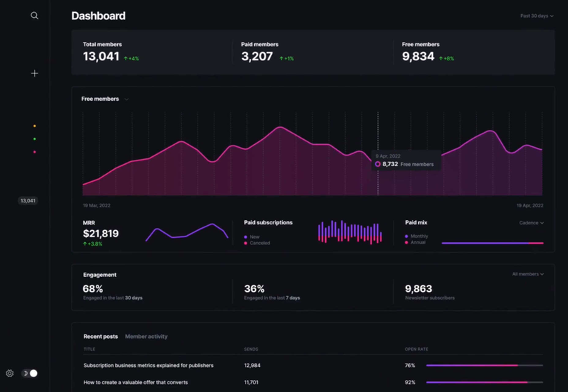Expand the Past 30 days dropdown

[x=537, y=16]
